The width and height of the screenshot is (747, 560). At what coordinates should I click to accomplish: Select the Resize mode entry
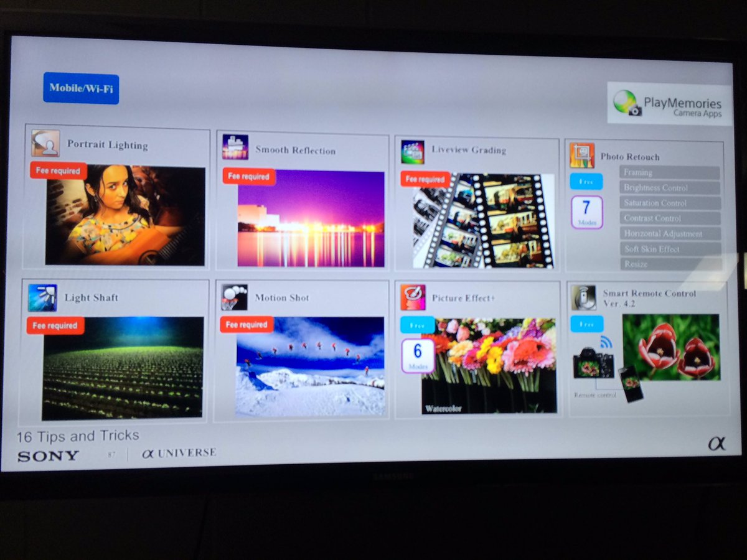point(671,264)
